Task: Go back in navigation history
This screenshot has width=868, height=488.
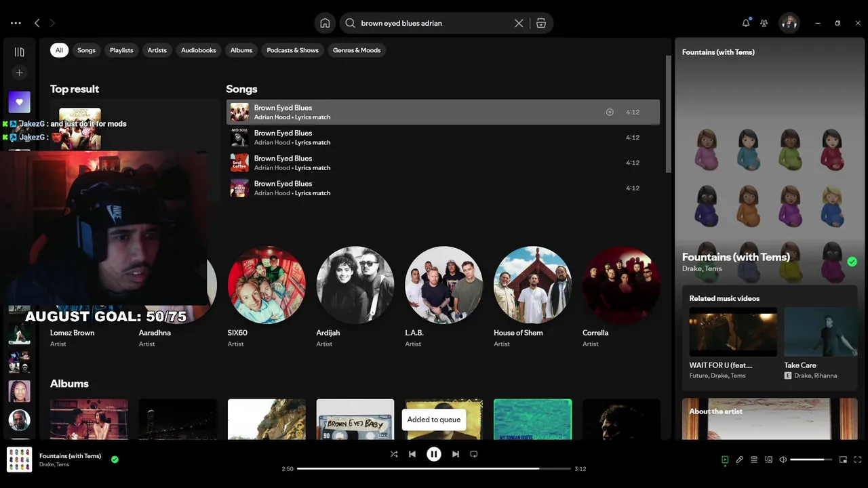Action: (37, 23)
